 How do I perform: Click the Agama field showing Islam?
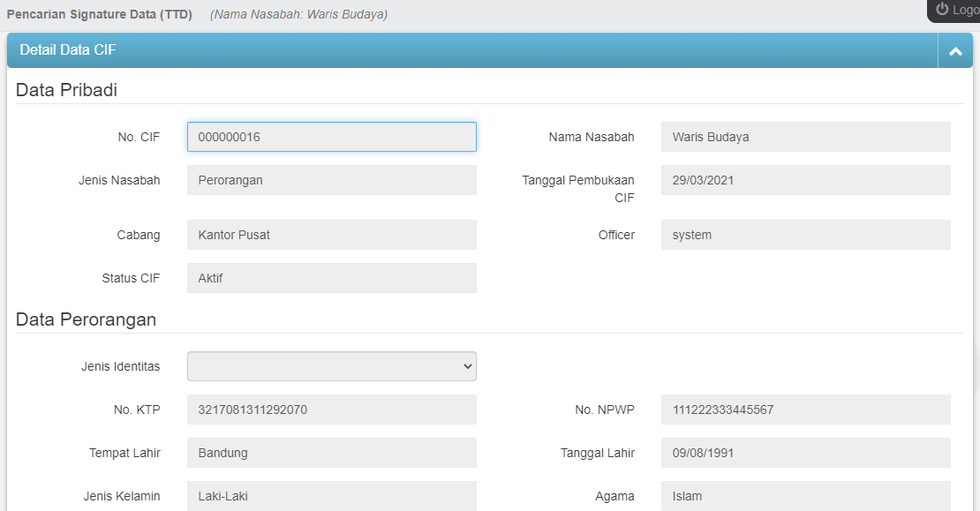[805, 496]
